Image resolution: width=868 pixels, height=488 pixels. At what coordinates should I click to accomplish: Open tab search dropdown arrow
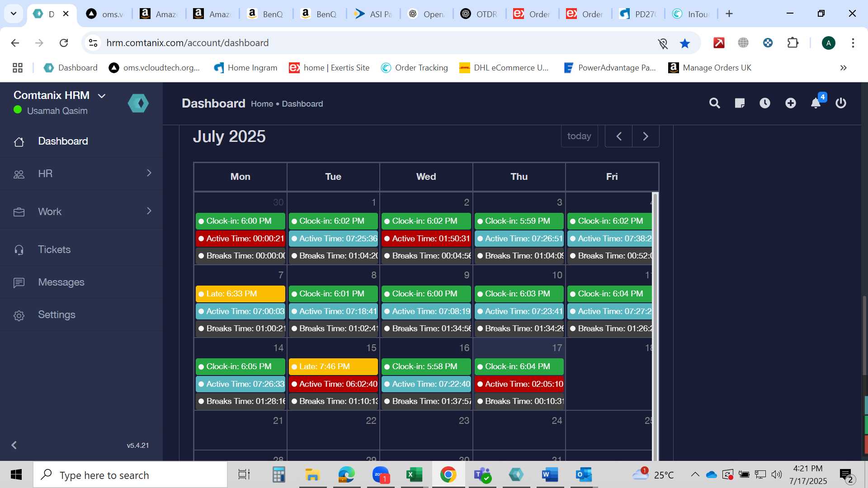(14, 14)
